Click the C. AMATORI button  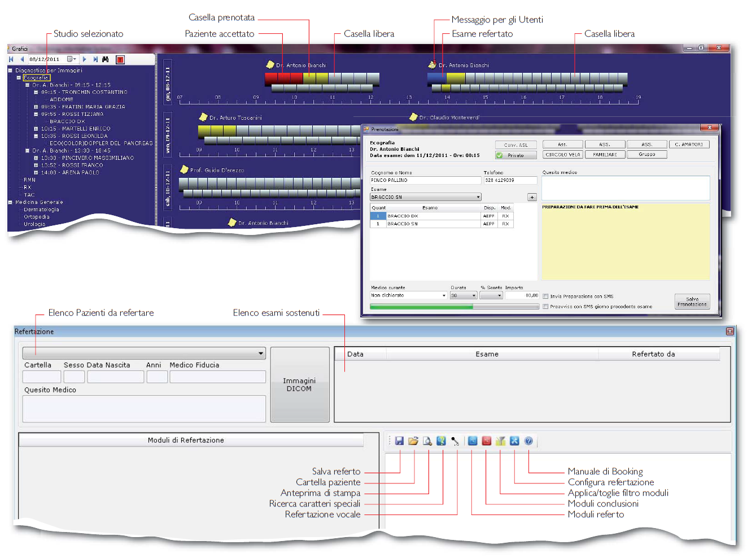[689, 145]
